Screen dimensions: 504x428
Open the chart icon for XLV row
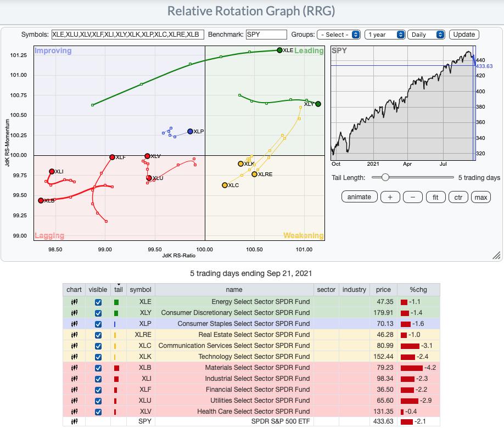[74, 412]
